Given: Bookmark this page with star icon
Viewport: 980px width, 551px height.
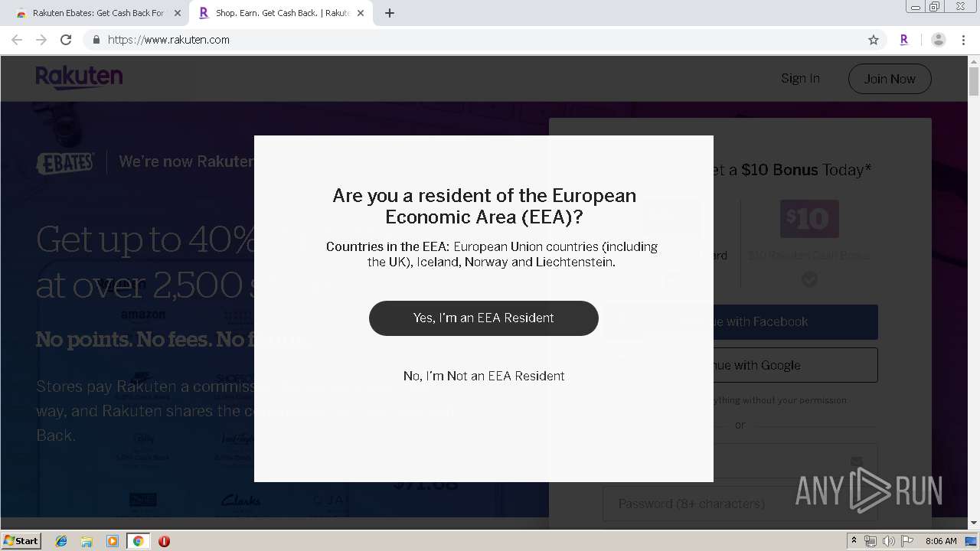Looking at the screenshot, I should click(874, 40).
